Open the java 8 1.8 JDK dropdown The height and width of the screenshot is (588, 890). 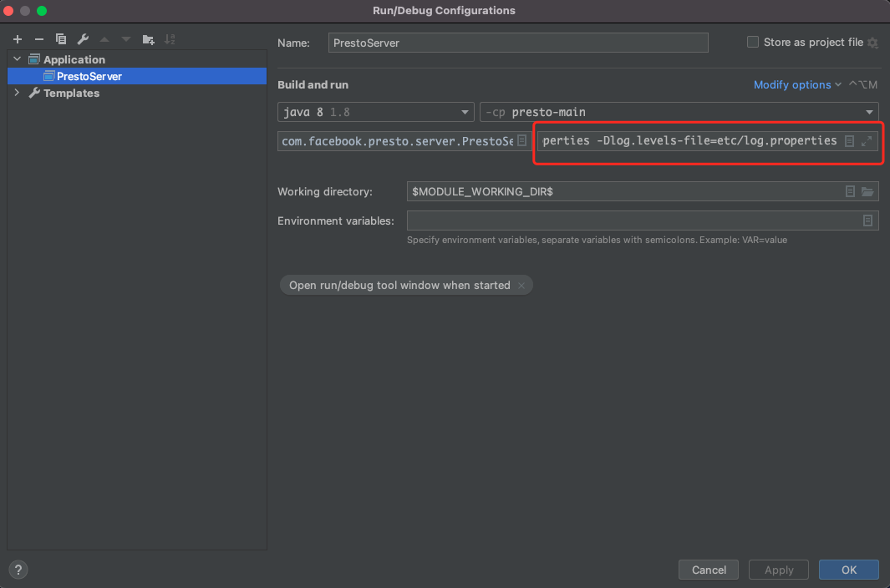pos(376,112)
